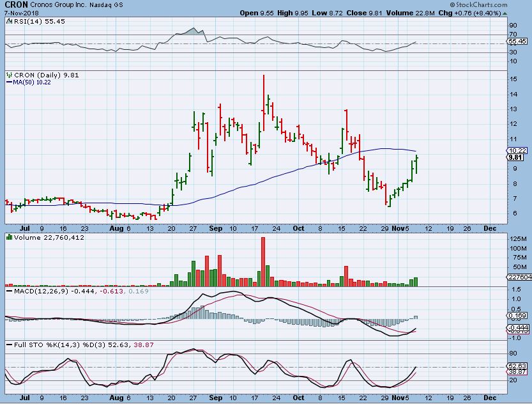
Task: Click the RSI(14) legend line icon
Action: [8, 20]
